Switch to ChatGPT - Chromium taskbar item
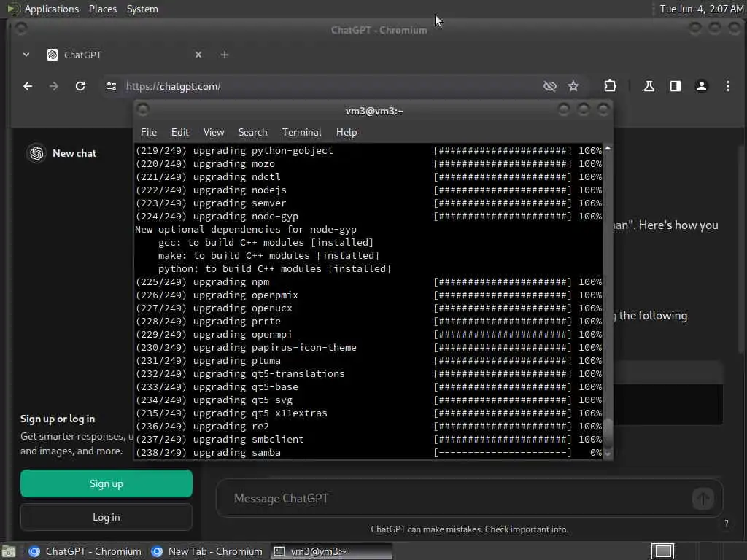Image resolution: width=747 pixels, height=560 pixels. (x=85, y=551)
